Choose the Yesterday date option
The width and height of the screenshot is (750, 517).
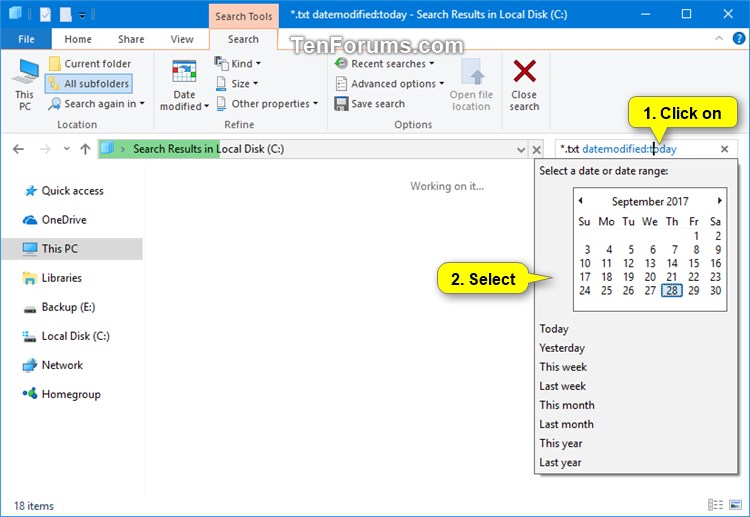point(562,348)
